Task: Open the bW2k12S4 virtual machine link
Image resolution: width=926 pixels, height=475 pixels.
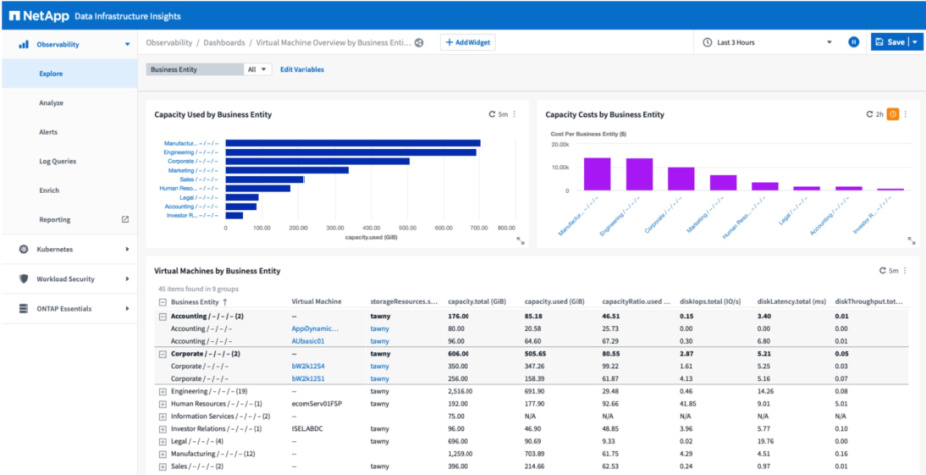Action: 308,366
